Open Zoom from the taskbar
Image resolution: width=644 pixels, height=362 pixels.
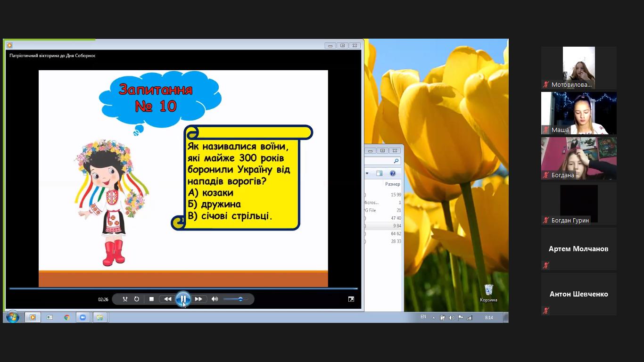[x=83, y=317]
